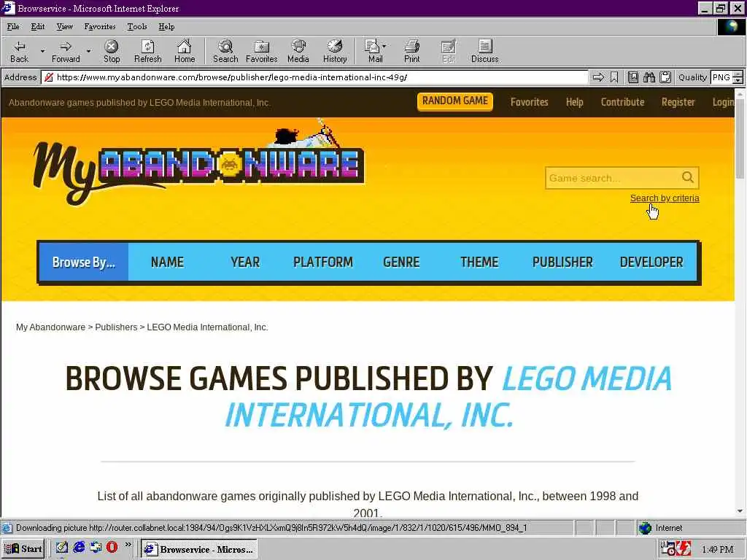The height and width of the screenshot is (560, 747).
Task: Go to the Home page via toolbar
Action: point(185,52)
